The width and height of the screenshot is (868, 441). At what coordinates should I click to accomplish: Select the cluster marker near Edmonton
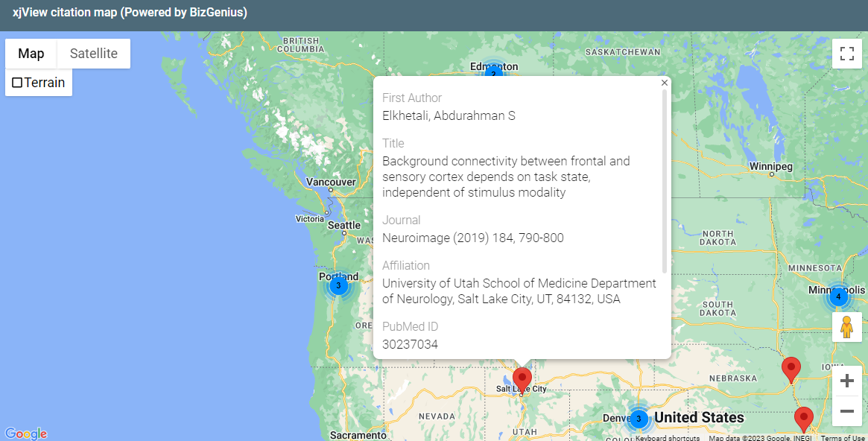[493, 74]
